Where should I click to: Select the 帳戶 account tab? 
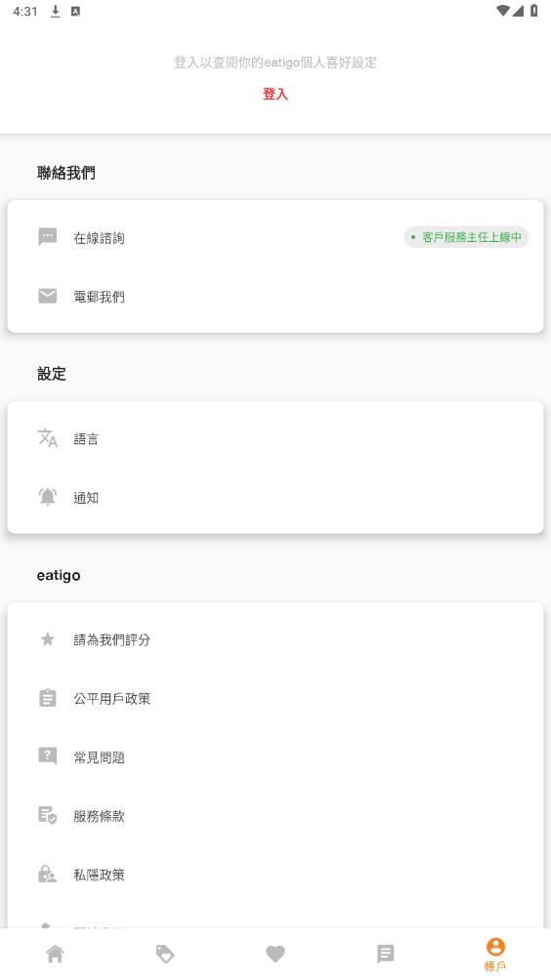tap(495, 955)
